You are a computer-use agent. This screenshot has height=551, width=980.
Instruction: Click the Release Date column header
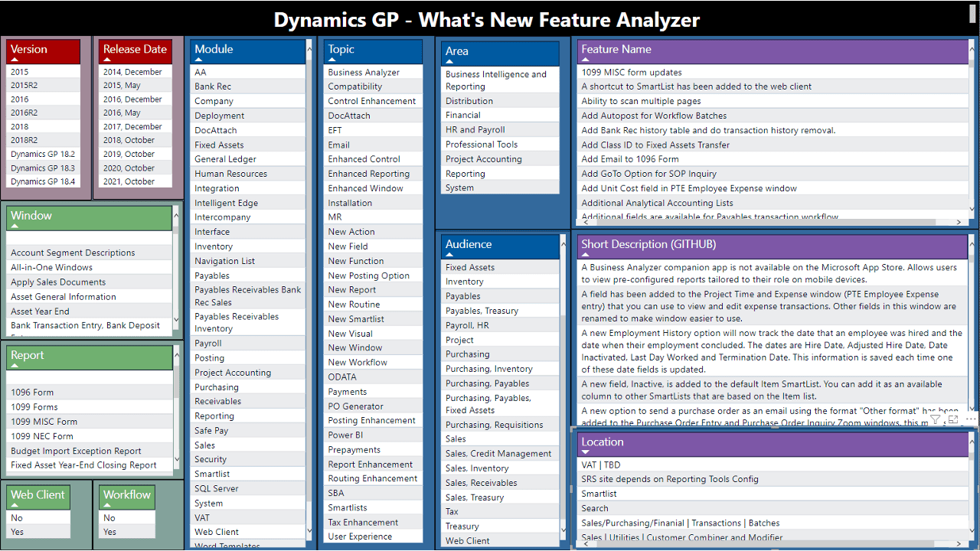pos(135,49)
